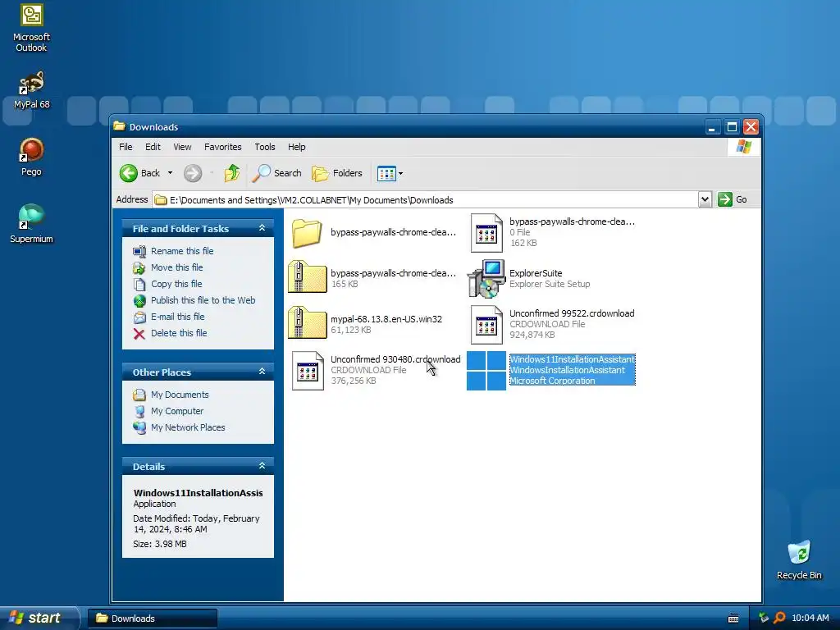Click E-mail this file
This screenshot has width=840, height=630.
[x=177, y=317]
